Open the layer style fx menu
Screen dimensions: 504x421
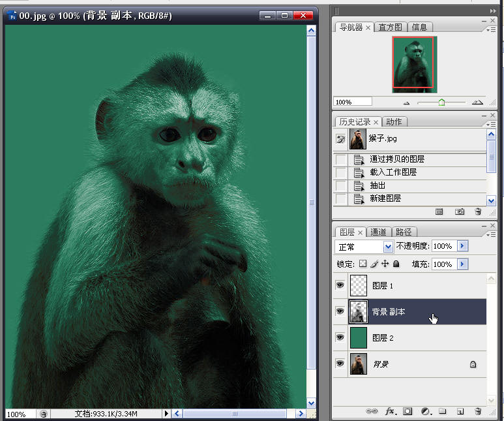tap(391, 411)
